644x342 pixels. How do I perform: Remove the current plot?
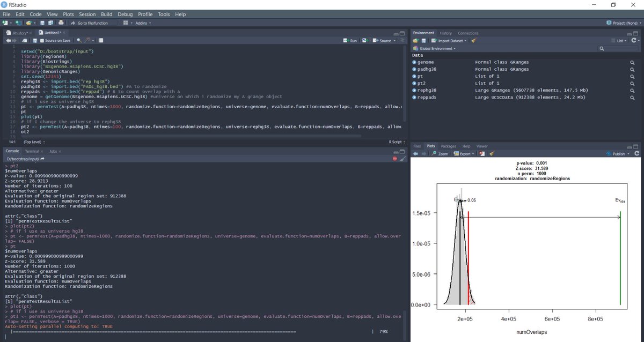(x=482, y=154)
